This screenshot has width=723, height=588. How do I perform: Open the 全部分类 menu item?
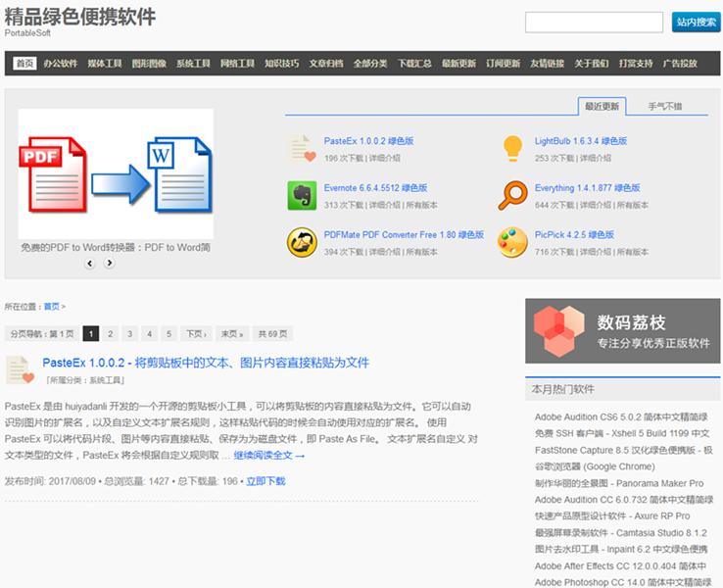[370, 63]
